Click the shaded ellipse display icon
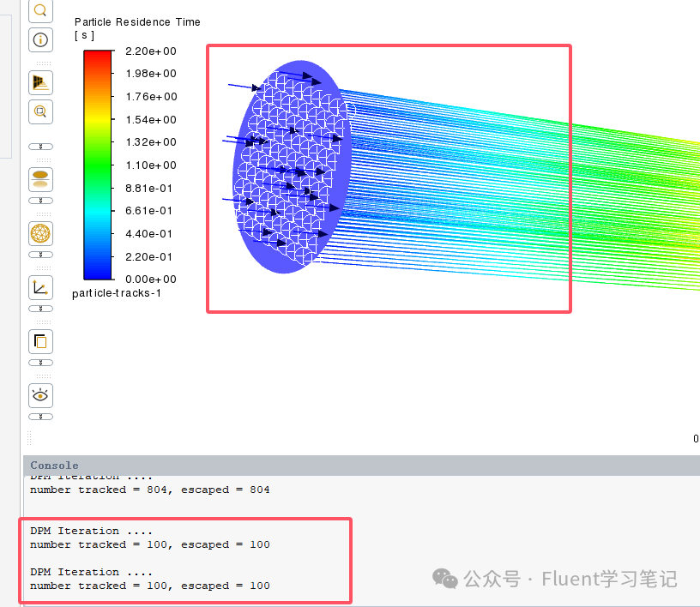700x607 pixels. (x=40, y=179)
